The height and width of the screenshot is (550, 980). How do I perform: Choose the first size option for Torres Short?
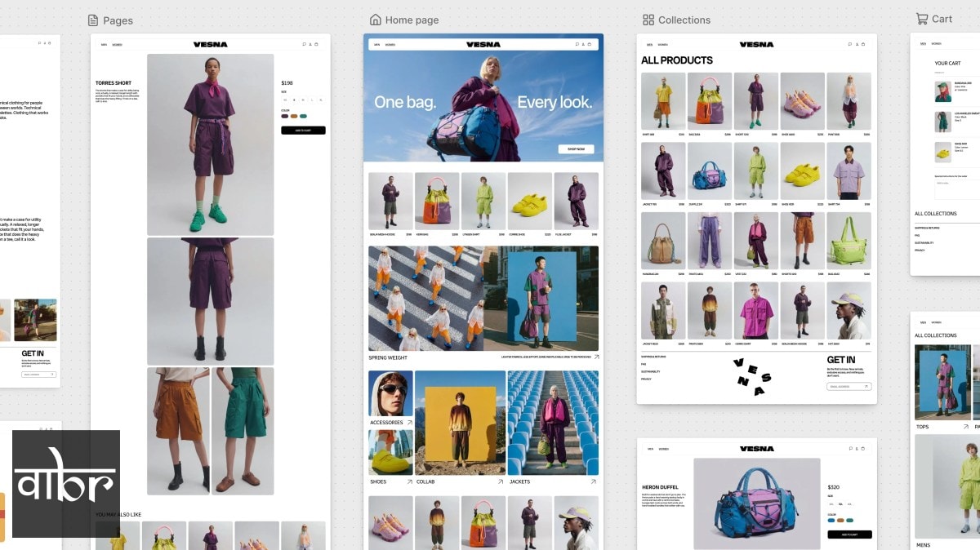coord(285,100)
